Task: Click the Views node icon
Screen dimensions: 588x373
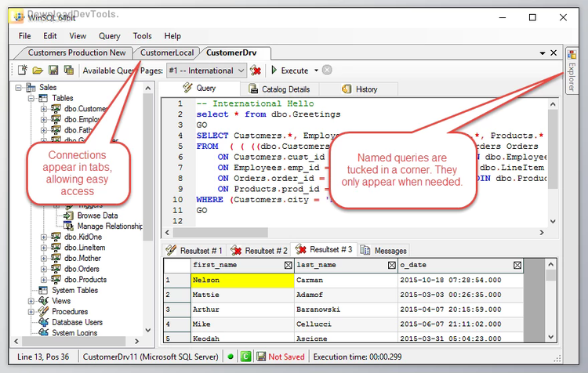Action: 43,301
